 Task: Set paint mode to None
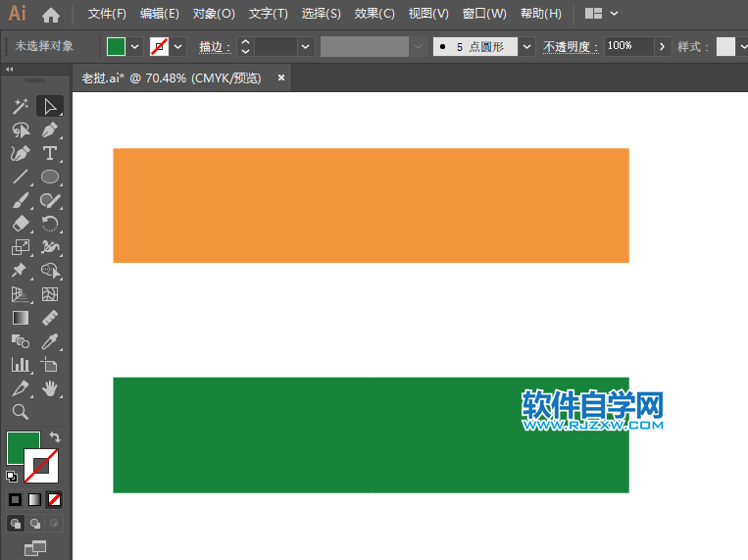click(x=55, y=499)
